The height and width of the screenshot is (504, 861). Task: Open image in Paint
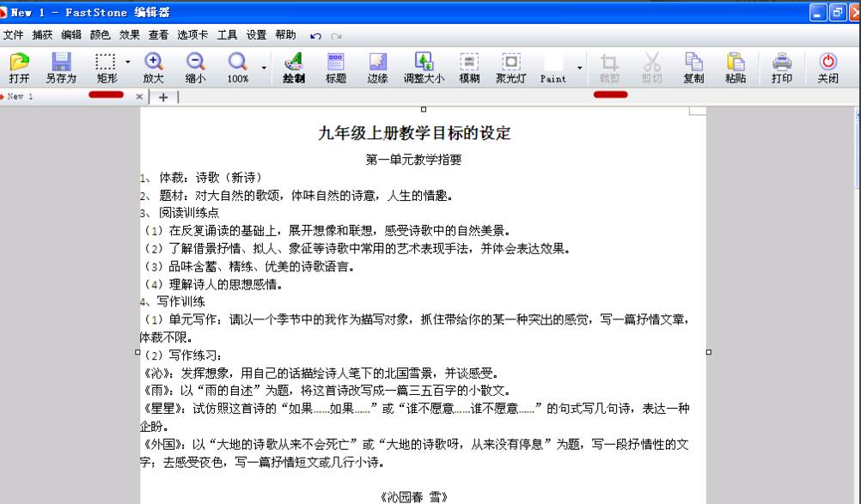pos(553,68)
